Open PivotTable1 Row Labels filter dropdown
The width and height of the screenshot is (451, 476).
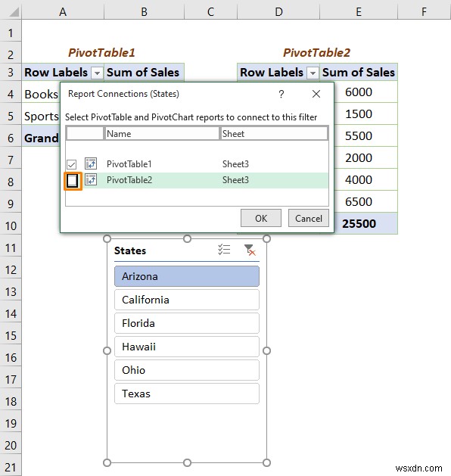click(97, 73)
